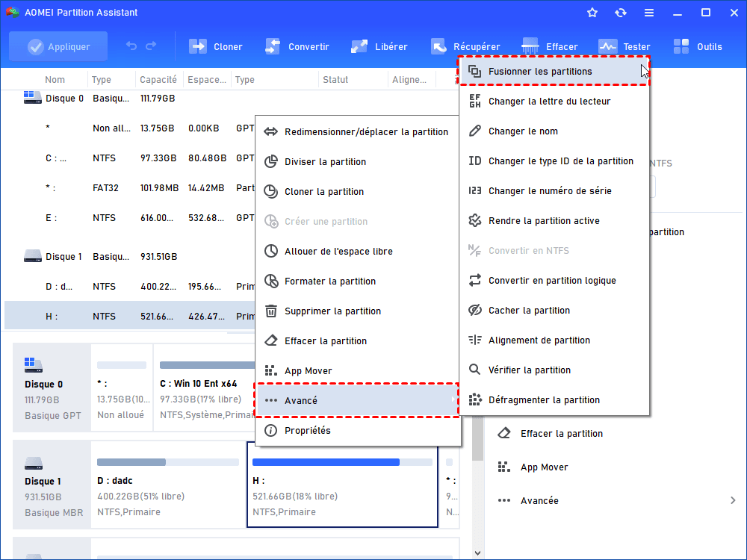Click the Appliquer button
747x560 pixels.
click(58, 46)
